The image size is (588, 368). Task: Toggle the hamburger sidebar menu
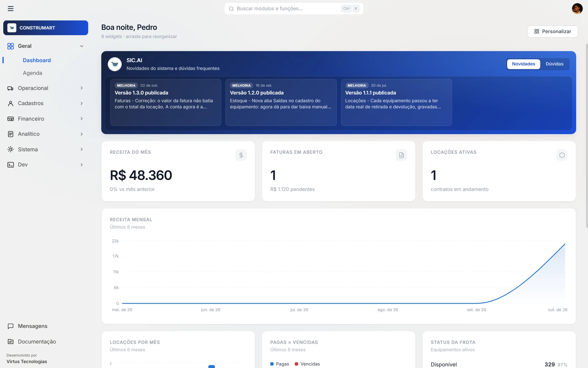tap(10, 9)
